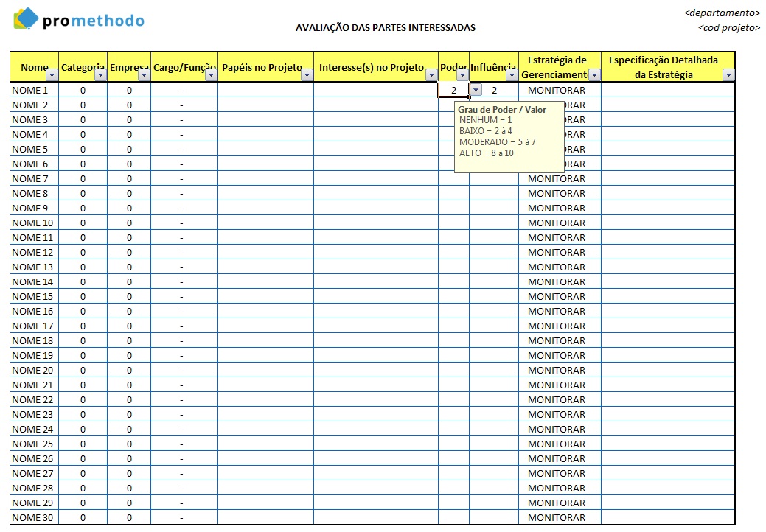Expand the Poder value list for NOME 1
The width and height of the screenshot is (766, 532).
[x=476, y=90]
